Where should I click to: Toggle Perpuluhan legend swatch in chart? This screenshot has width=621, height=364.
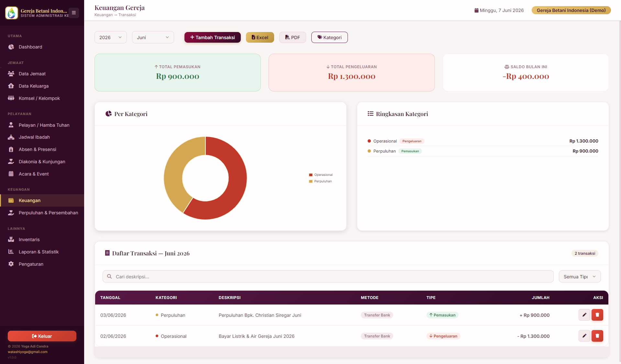311,181
